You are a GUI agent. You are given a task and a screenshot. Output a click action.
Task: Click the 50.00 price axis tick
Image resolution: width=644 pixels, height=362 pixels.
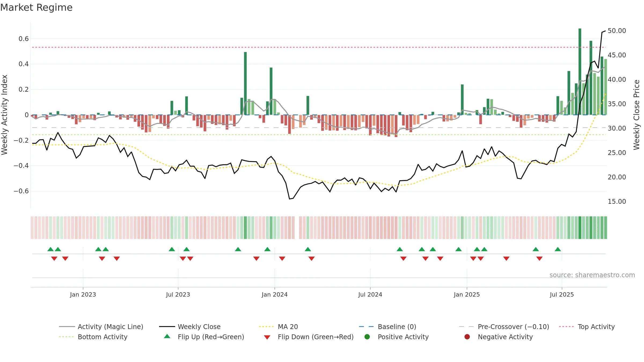[x=617, y=31]
